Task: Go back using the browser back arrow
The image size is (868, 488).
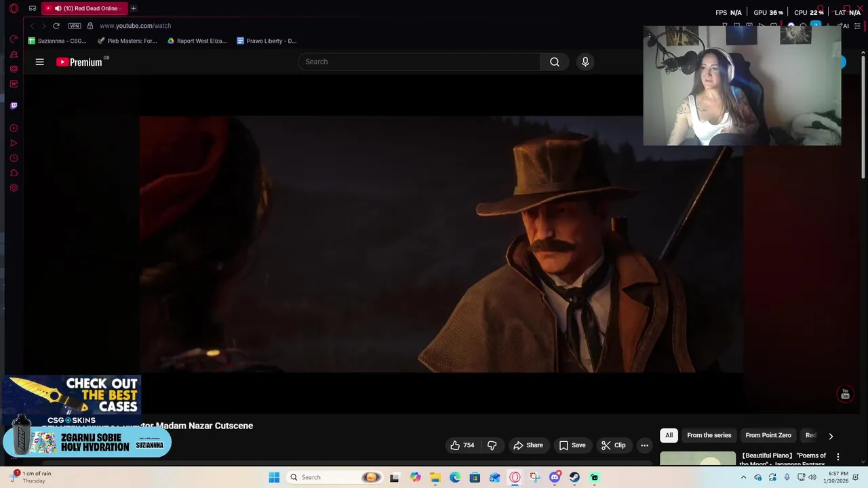Action: pyautogui.click(x=32, y=26)
